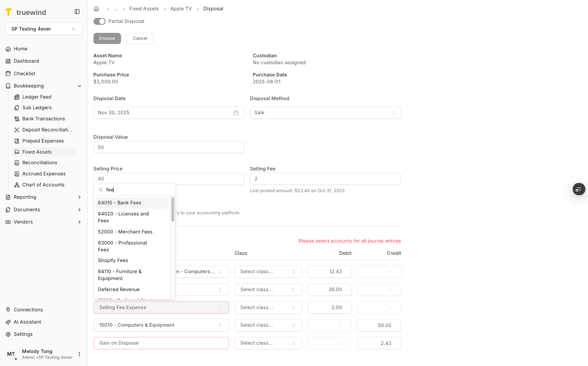Click the home icon in the breadcrumb
Viewport: 588px width, 366px height.
click(x=96, y=8)
